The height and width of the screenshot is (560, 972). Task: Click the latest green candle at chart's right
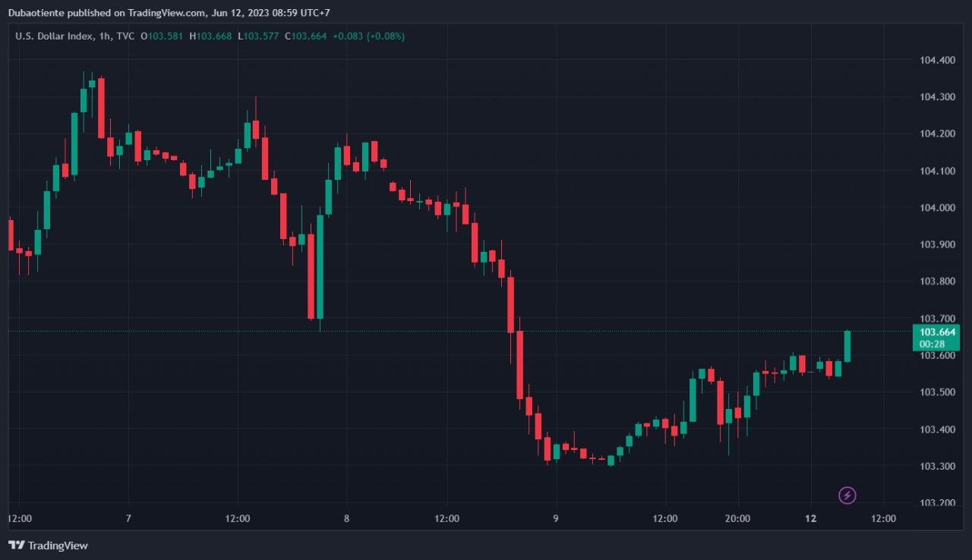tap(847, 346)
